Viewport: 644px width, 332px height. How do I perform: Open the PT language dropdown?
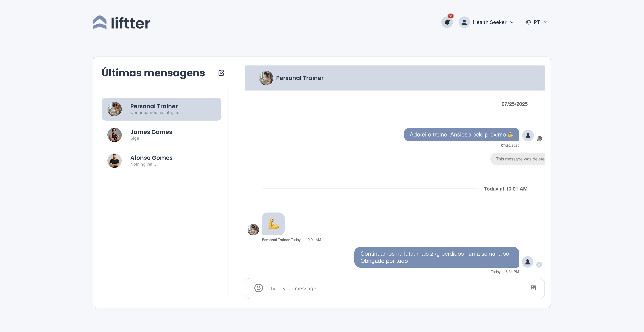click(x=546, y=22)
